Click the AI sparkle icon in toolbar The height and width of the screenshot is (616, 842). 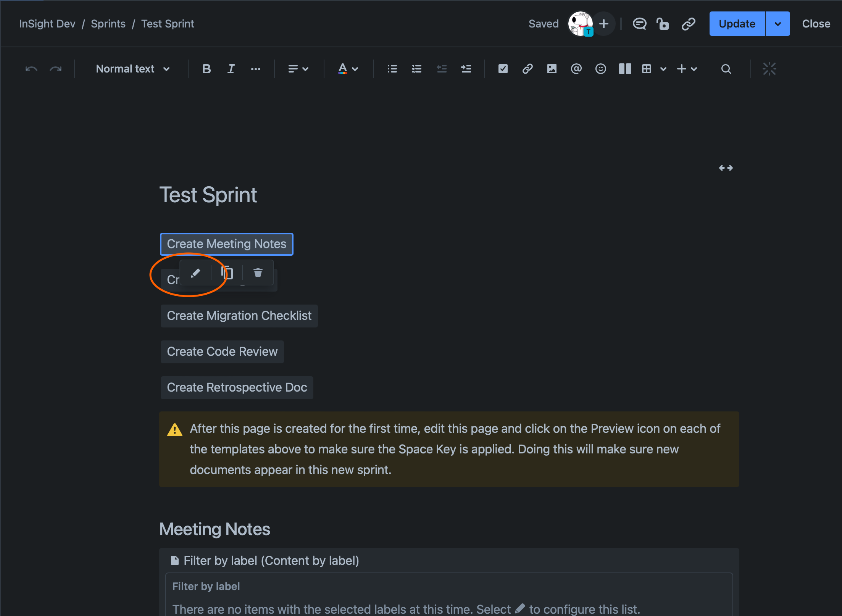[769, 69]
